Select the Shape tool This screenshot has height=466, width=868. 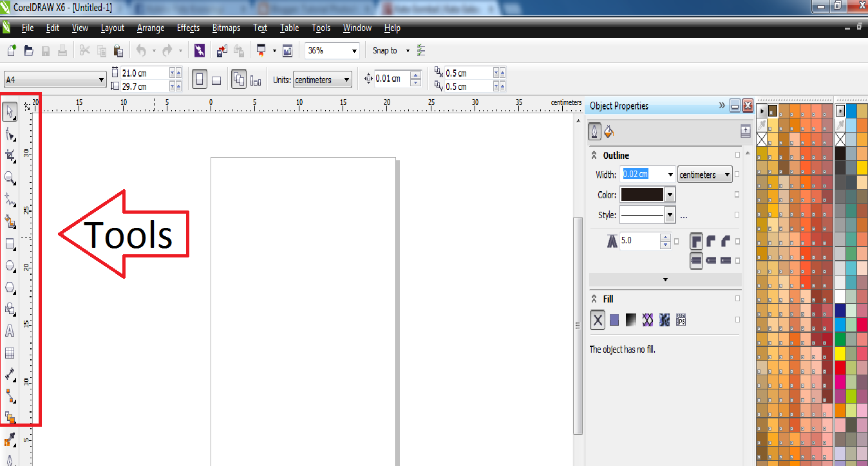pos(10,134)
